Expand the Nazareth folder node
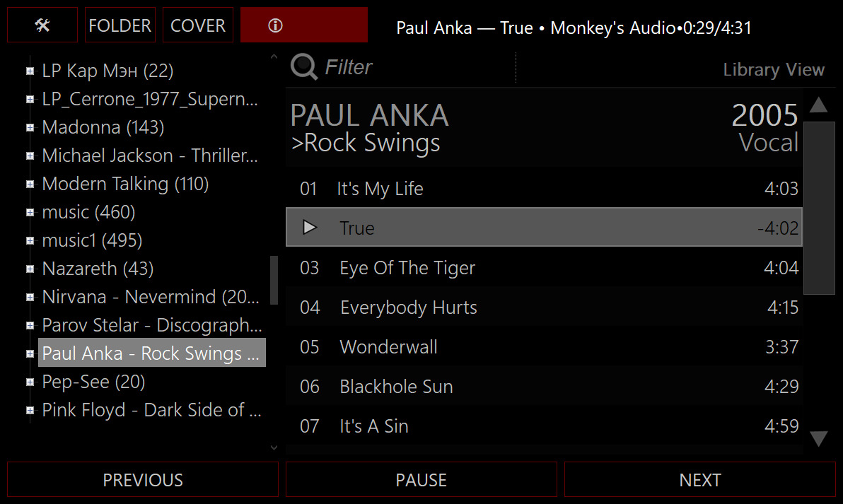The width and height of the screenshot is (843, 504). (30, 269)
